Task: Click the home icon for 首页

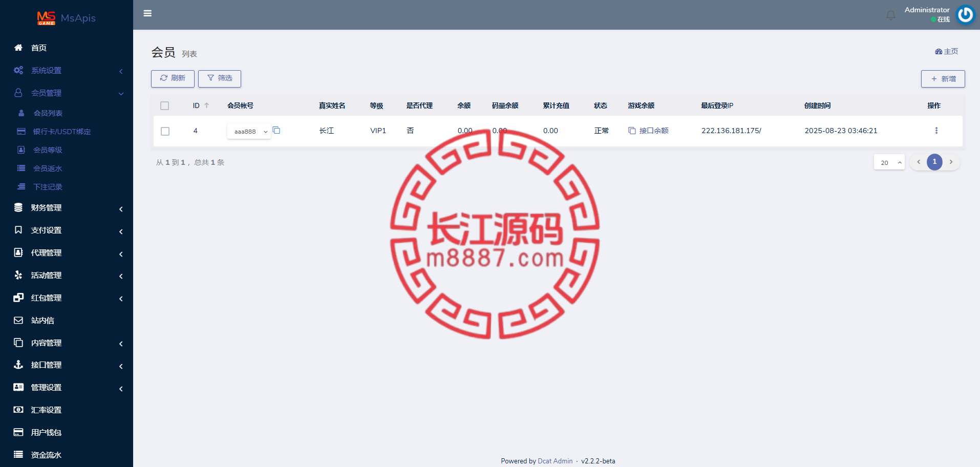Action: 18,48
